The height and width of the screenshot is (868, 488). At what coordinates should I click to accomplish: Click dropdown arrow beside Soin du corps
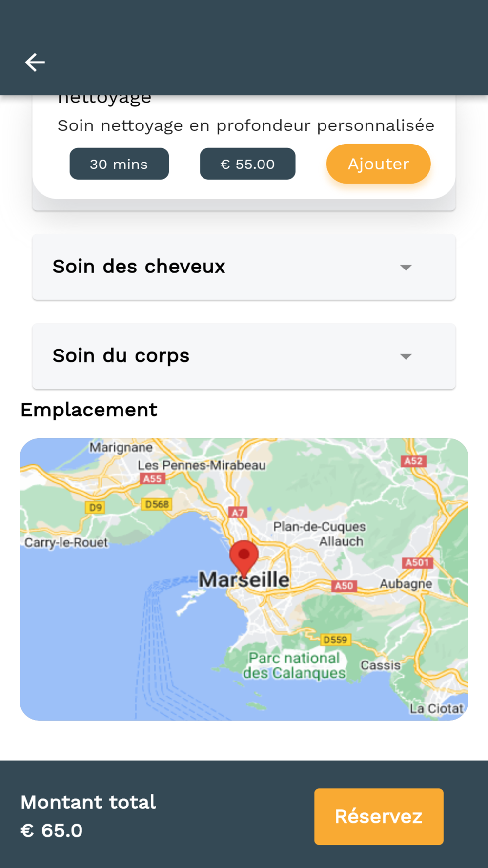coord(406,356)
